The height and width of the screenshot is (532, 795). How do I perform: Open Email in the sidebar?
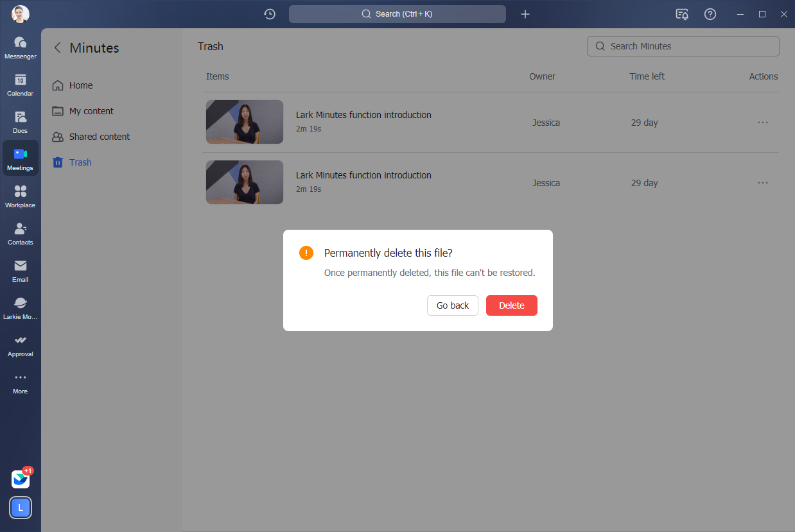20,270
